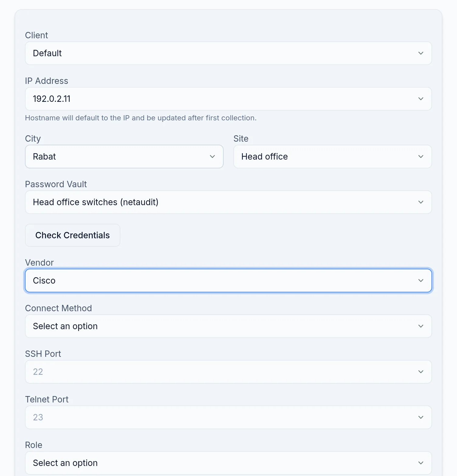
Task: Expand the Password Vault dropdown
Action: click(x=228, y=202)
